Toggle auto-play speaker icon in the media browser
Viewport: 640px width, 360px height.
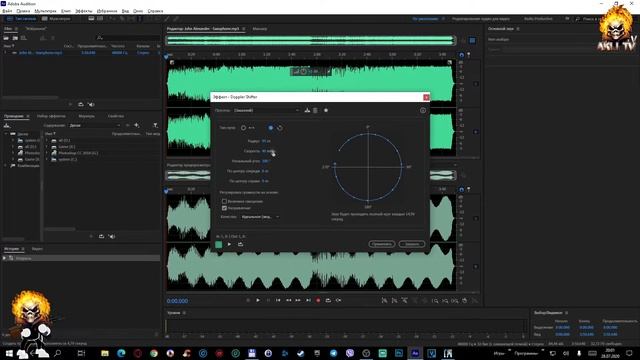112,236
